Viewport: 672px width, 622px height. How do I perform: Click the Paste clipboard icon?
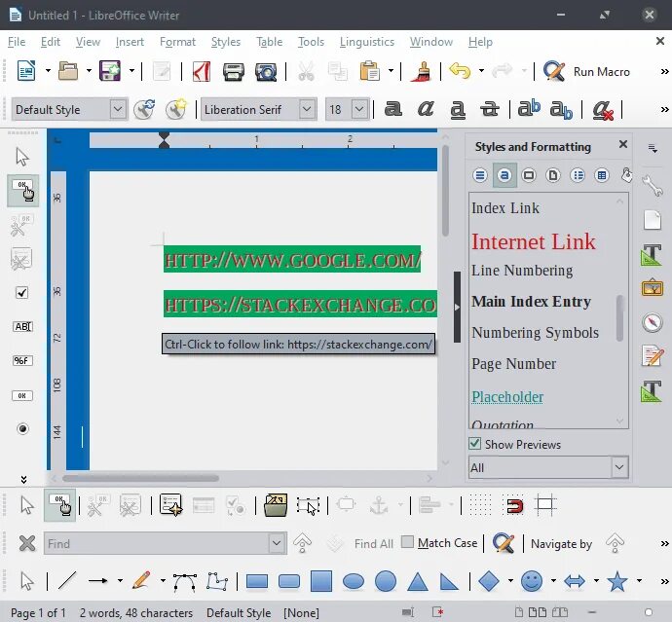[x=369, y=71]
